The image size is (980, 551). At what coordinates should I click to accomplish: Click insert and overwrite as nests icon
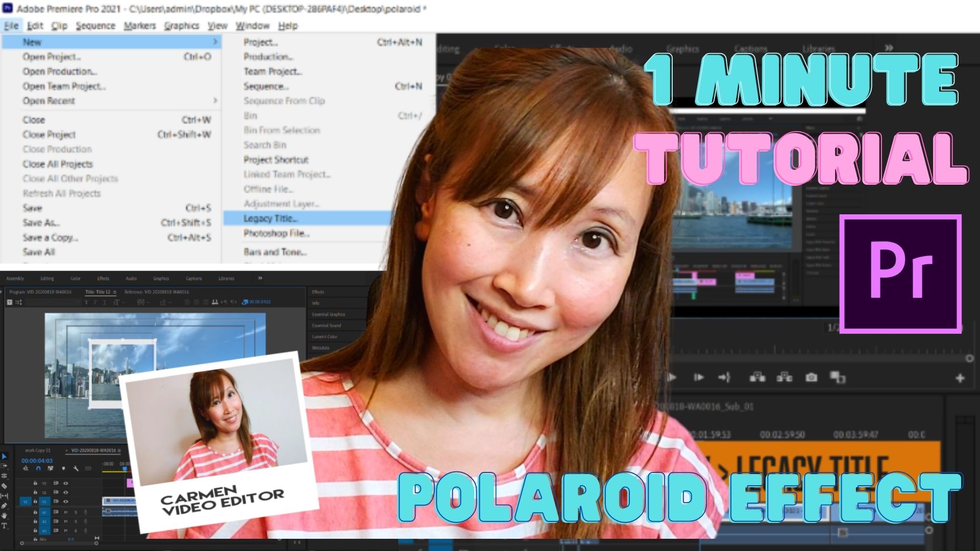pyautogui.click(x=26, y=468)
